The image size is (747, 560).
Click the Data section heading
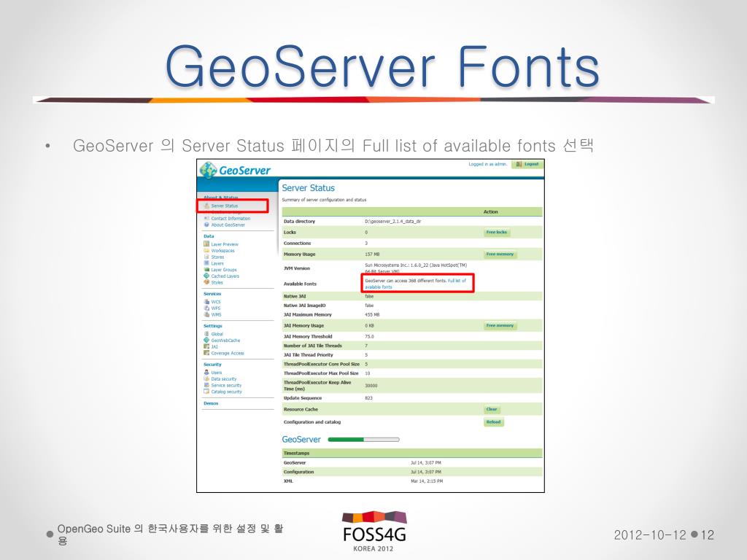pos(209,236)
